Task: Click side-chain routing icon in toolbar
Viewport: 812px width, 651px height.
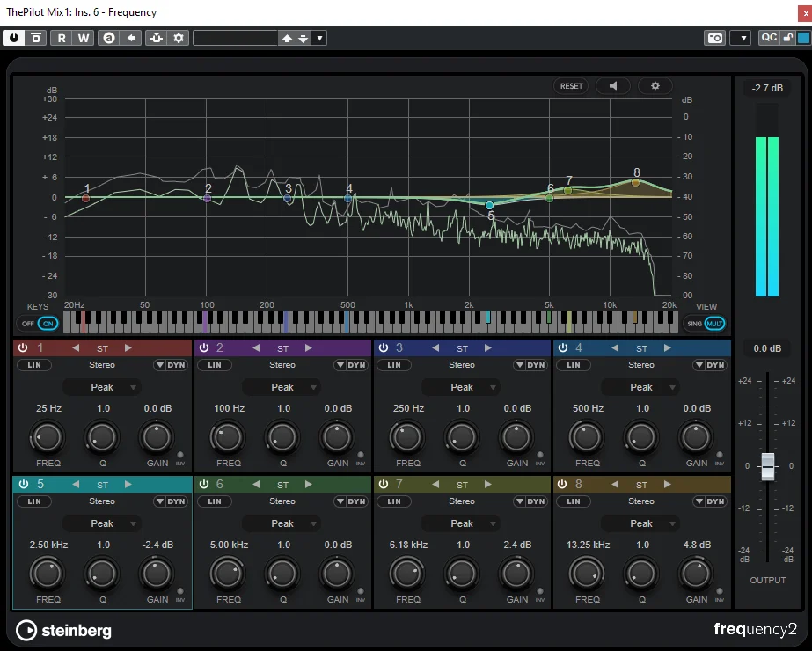Action: point(157,38)
